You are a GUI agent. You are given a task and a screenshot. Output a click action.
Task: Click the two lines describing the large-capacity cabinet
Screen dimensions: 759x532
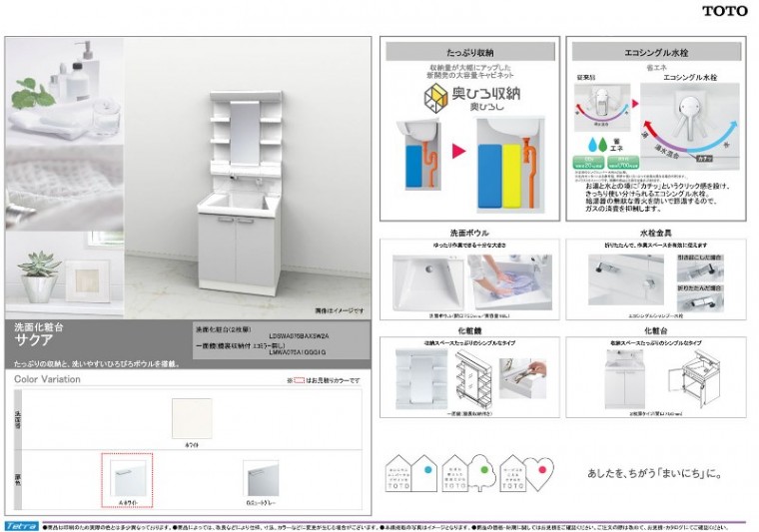coord(469,72)
